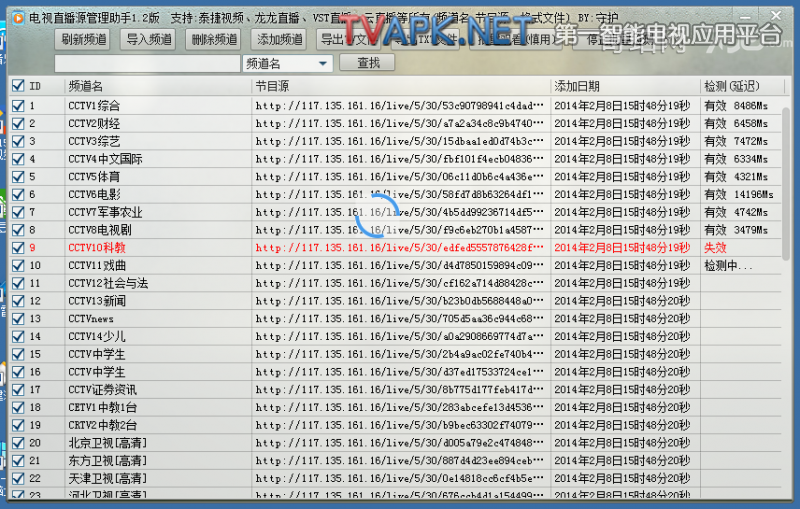The width and height of the screenshot is (800, 509).
Task: Toggle the select-all checkbox beside ID header
Action: coord(18,86)
